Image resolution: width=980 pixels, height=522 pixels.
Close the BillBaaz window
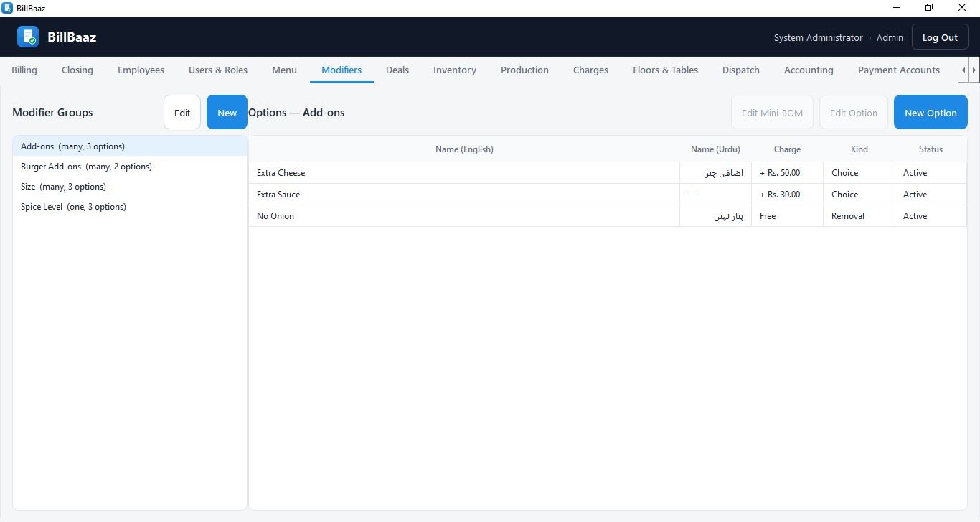point(962,8)
